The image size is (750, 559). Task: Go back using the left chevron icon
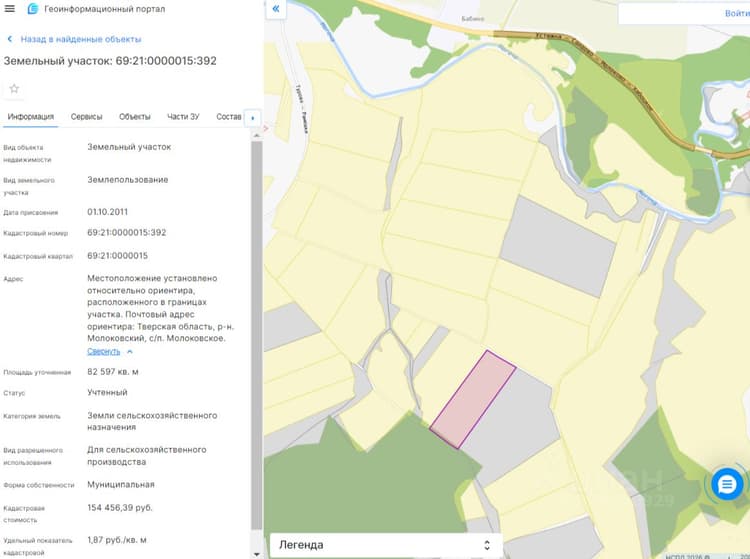(x=10, y=39)
